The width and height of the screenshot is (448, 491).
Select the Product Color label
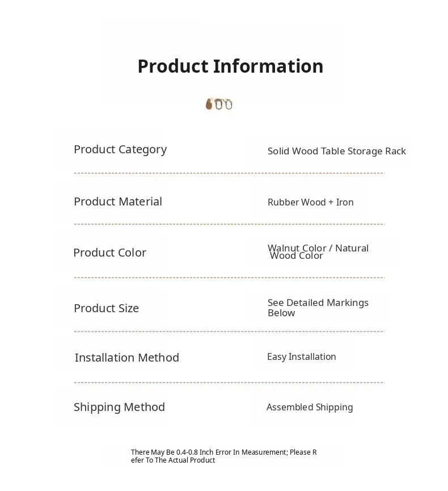pos(110,253)
